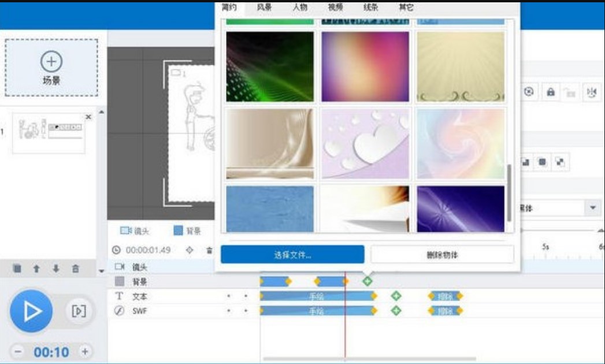The image size is (605, 364).
Task: Select the 手绘 clip on the 文本 track
Action: [x=317, y=296]
